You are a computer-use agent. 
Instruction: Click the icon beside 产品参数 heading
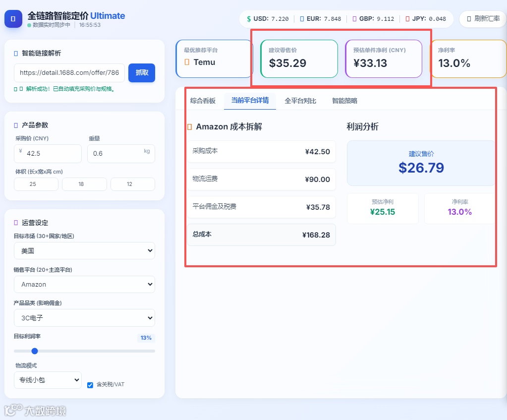point(16,125)
